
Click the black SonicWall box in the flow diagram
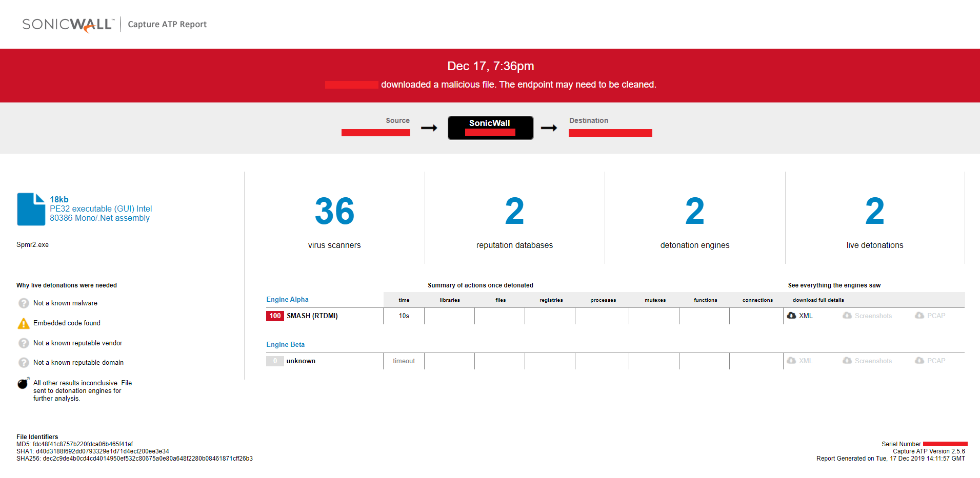pos(490,128)
